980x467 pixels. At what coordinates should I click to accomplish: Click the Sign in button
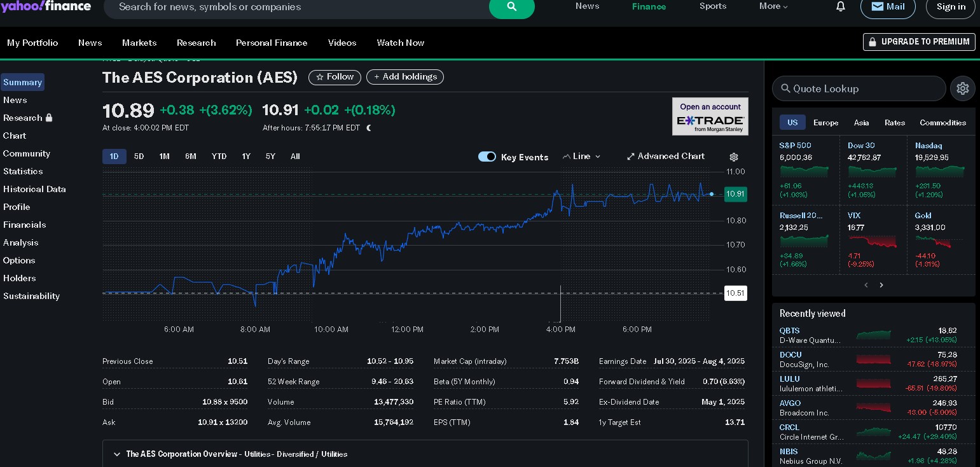point(951,7)
